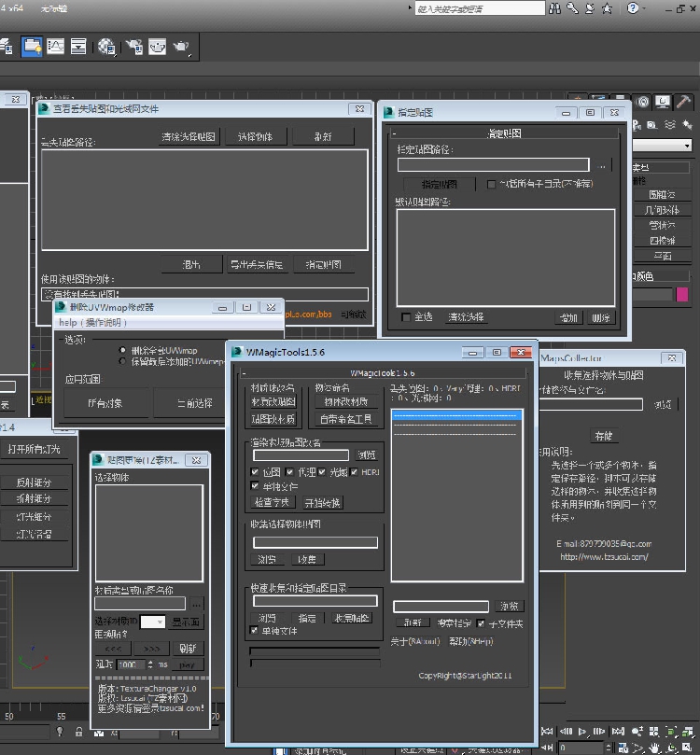Open the help question mark icon
Screen dimensions: 700x755
(633, 8)
